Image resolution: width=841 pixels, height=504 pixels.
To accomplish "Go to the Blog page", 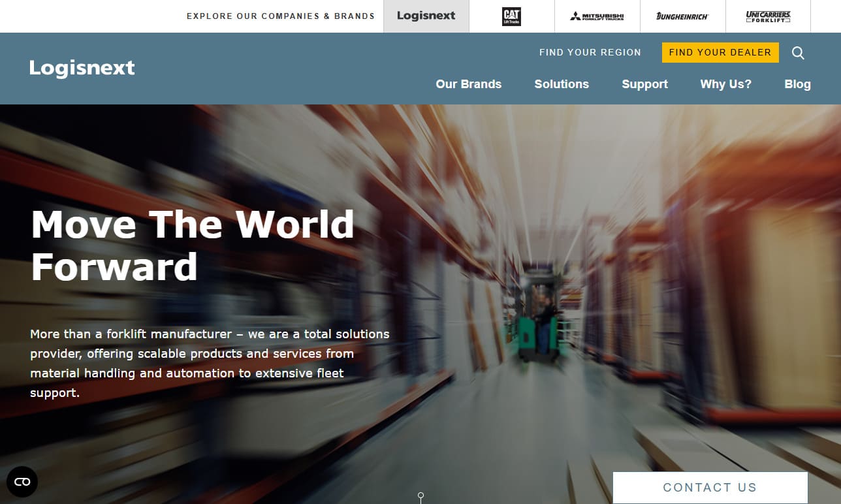I will click(x=797, y=84).
